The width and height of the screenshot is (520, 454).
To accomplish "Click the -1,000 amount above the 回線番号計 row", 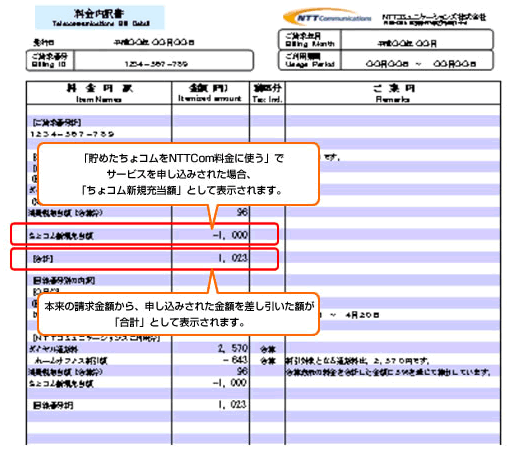I will pyautogui.click(x=230, y=382).
